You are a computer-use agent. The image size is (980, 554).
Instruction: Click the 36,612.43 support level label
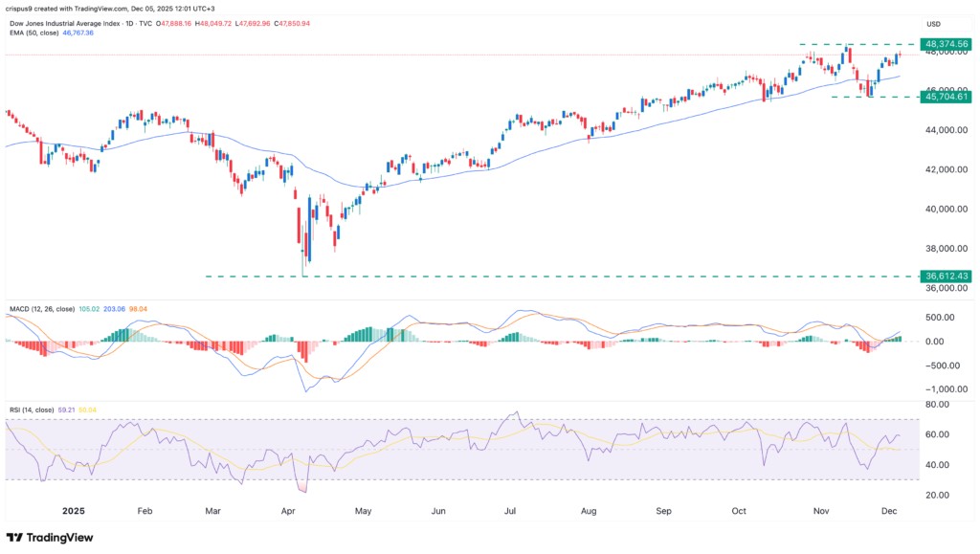tap(946, 277)
